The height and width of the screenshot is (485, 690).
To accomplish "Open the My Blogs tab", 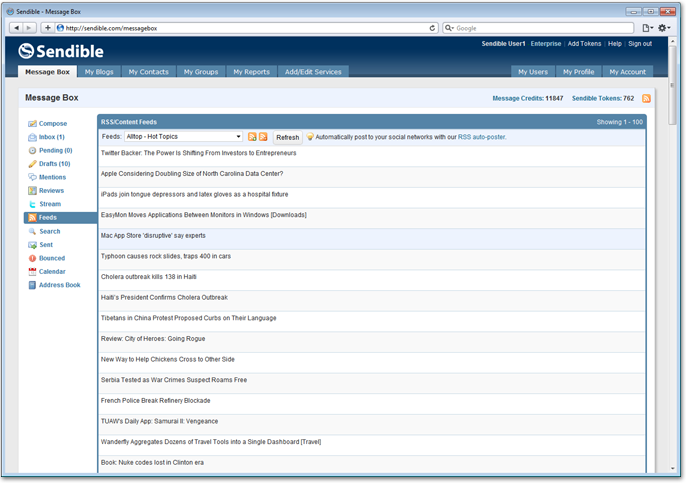I will (x=99, y=72).
